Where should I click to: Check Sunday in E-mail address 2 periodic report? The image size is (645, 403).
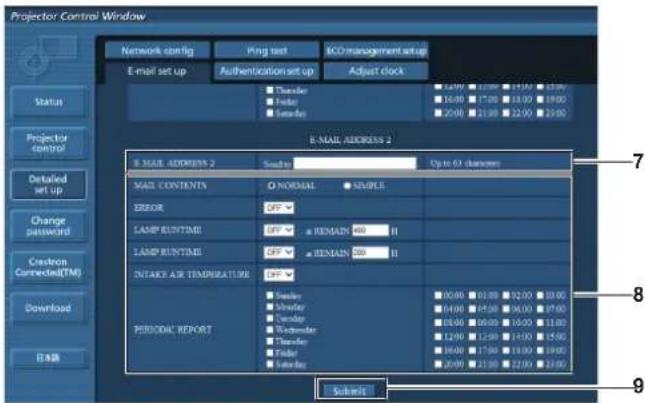click(x=270, y=295)
